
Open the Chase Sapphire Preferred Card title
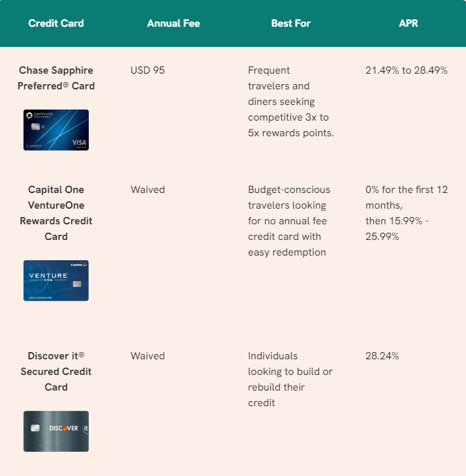(56, 78)
